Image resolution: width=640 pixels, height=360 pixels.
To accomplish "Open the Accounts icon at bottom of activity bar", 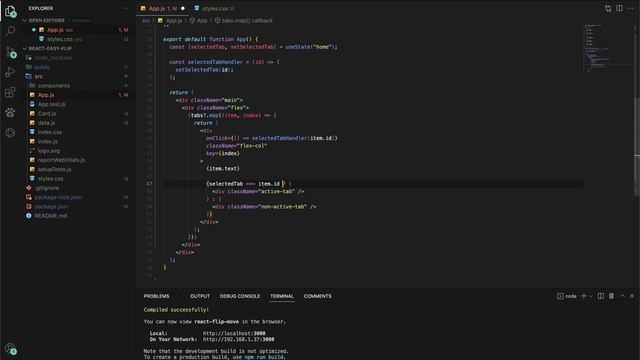I will 10,349.
